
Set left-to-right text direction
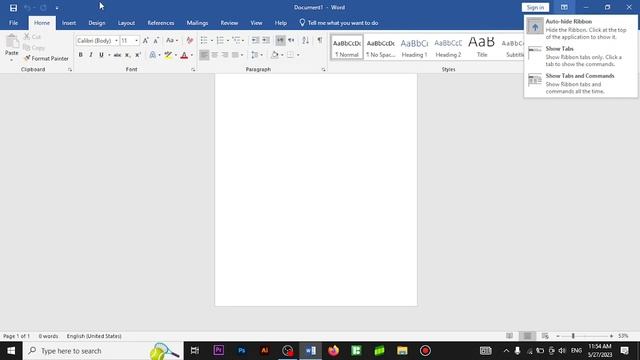(280, 40)
